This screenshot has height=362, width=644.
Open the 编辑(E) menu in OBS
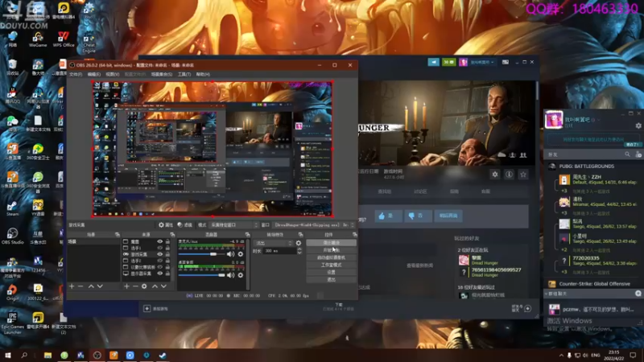[x=94, y=74]
